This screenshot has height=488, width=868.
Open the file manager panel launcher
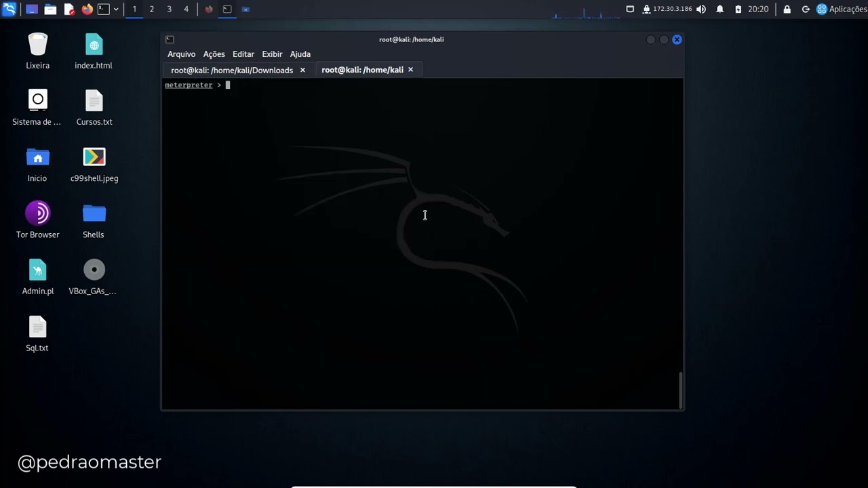click(50, 9)
